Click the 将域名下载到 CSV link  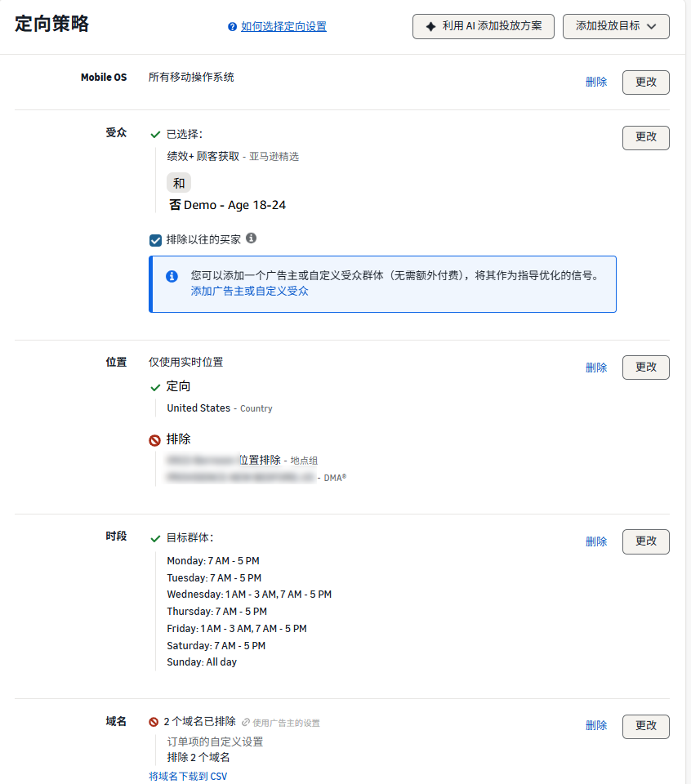(188, 776)
